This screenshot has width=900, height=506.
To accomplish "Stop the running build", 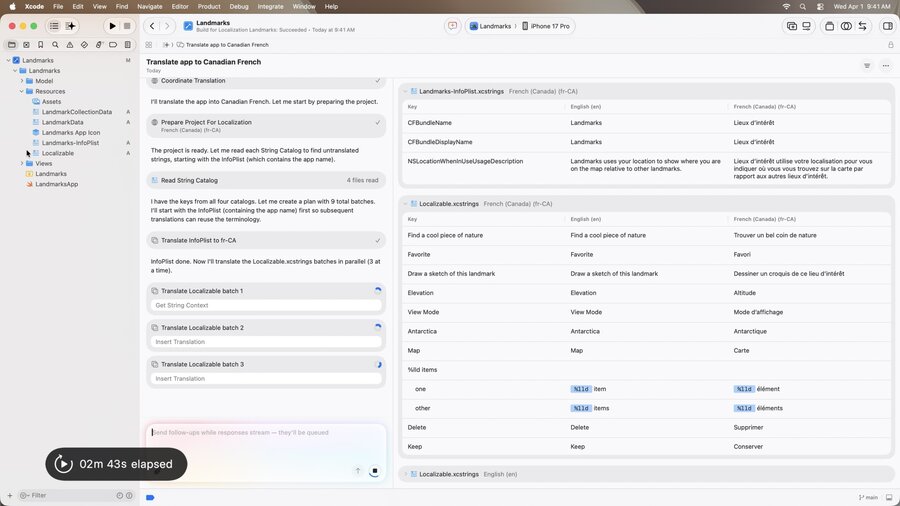I will click(x=127, y=26).
